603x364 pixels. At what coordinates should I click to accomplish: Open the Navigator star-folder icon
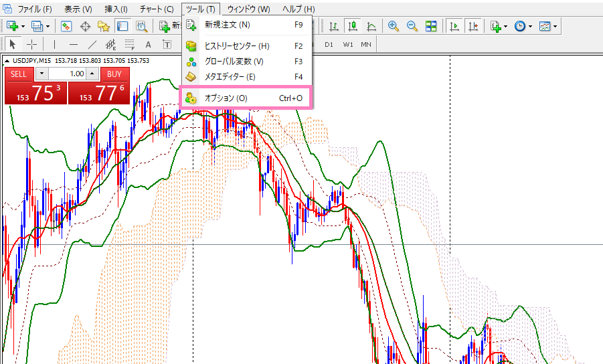click(x=103, y=26)
